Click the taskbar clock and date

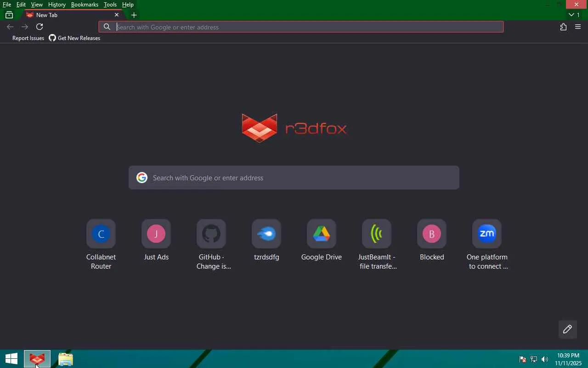click(x=568, y=359)
